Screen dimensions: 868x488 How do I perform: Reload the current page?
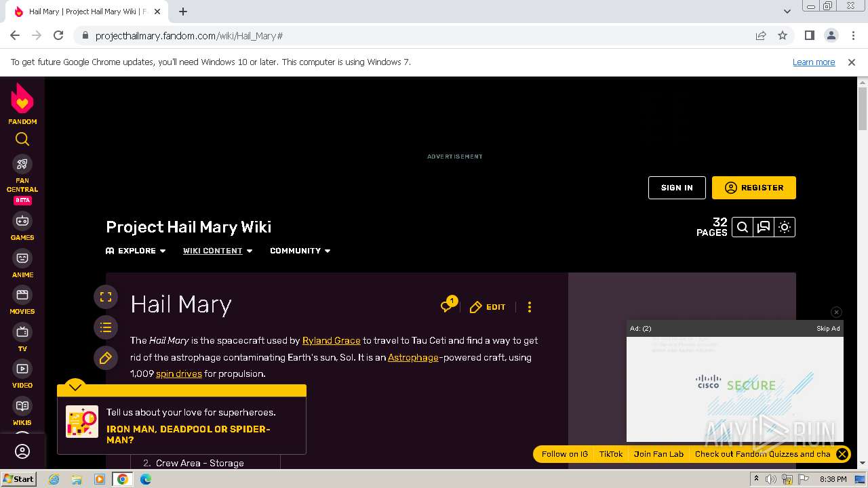pyautogui.click(x=58, y=35)
